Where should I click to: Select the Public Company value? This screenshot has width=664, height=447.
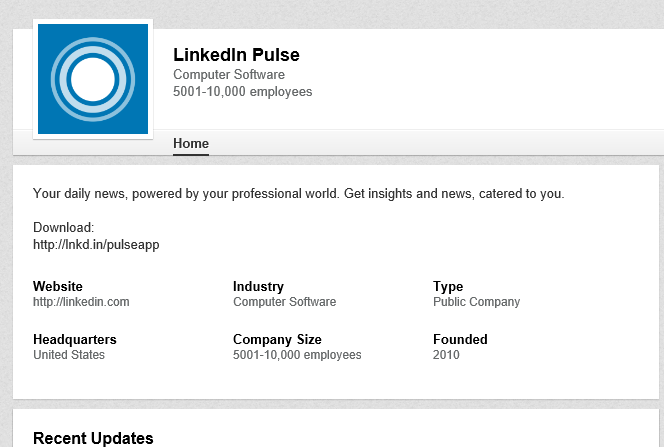476,302
